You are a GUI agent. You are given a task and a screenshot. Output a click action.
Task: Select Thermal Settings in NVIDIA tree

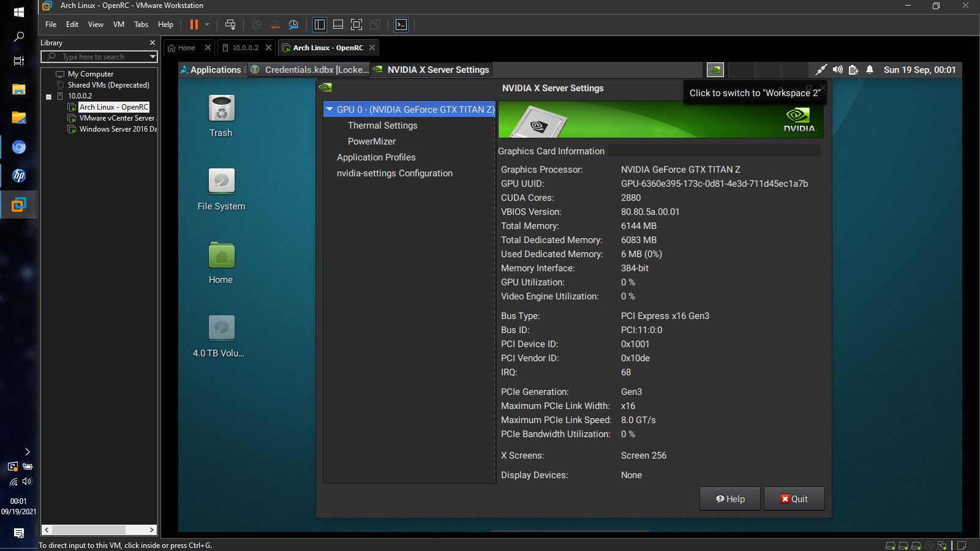[x=382, y=126]
